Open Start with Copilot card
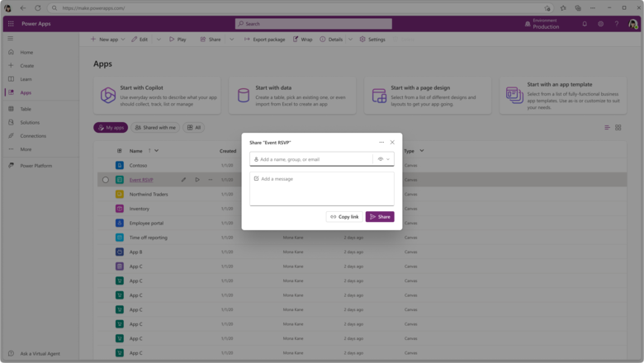 pyautogui.click(x=157, y=95)
